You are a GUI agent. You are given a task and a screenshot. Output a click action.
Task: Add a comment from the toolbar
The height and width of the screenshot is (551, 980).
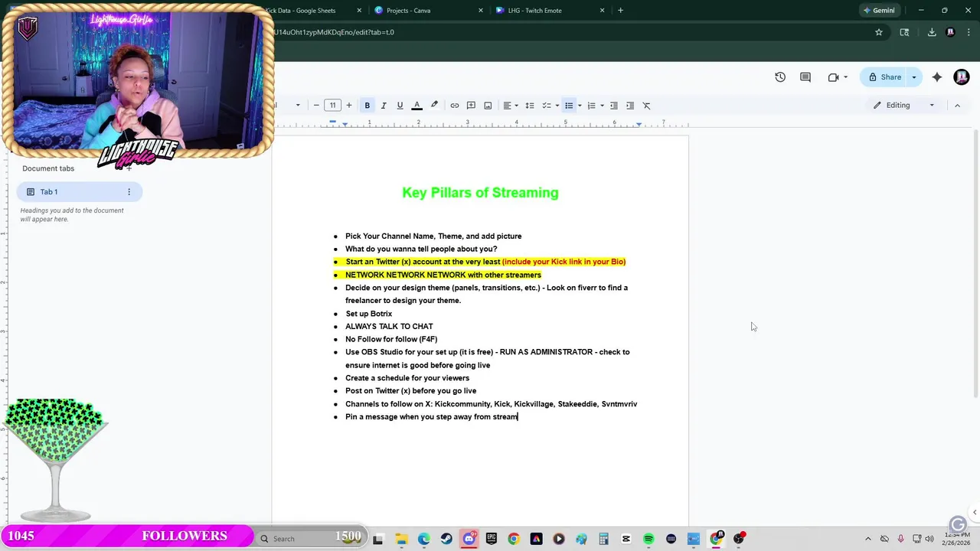pos(471,106)
